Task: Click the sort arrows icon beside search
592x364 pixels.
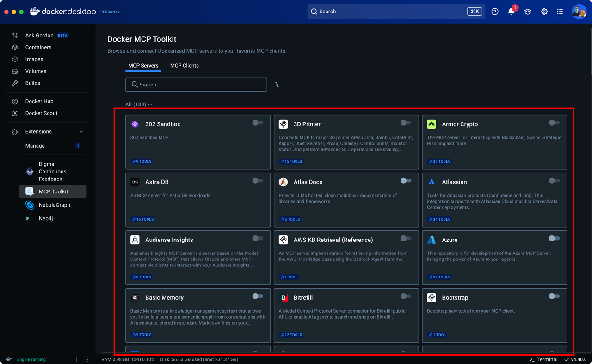Action: tap(277, 85)
